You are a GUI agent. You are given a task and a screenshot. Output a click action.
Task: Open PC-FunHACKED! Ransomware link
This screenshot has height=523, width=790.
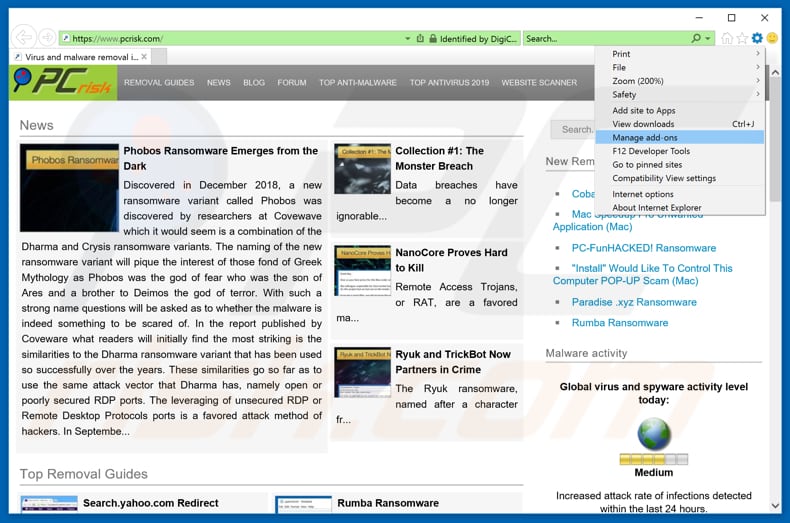pyautogui.click(x=643, y=248)
